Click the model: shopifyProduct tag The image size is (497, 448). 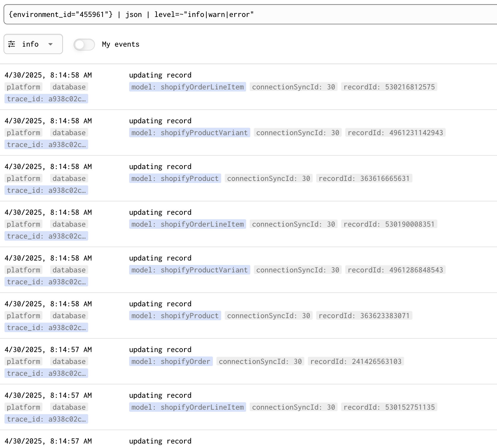click(x=175, y=178)
